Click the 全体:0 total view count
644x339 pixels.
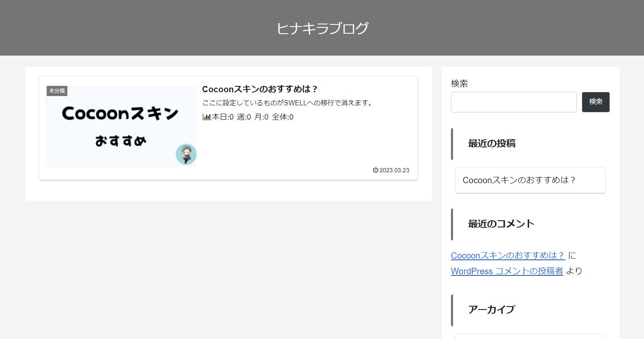283,117
